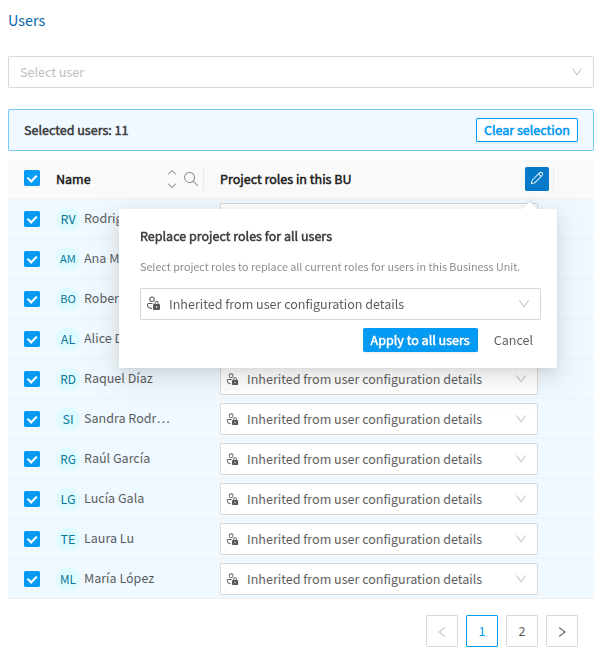Viewport: 608px width, 662px height.
Task: Uncheck the checkbox for Ana's row
Action: click(32, 259)
